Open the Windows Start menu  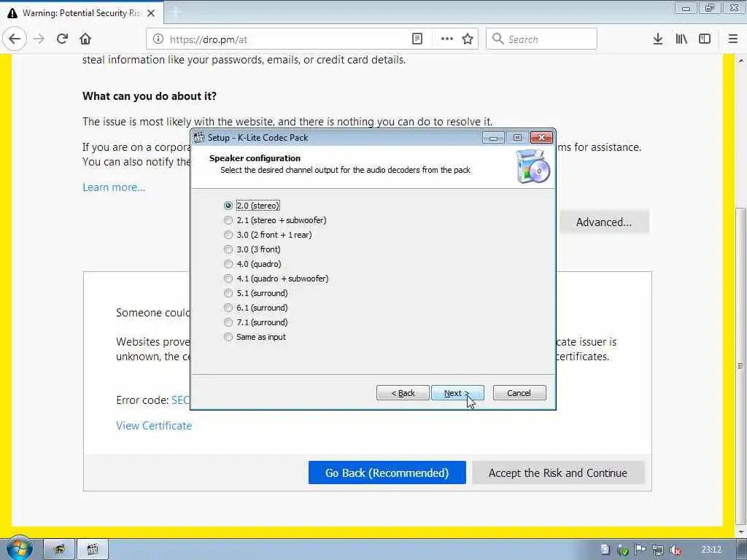[19, 548]
